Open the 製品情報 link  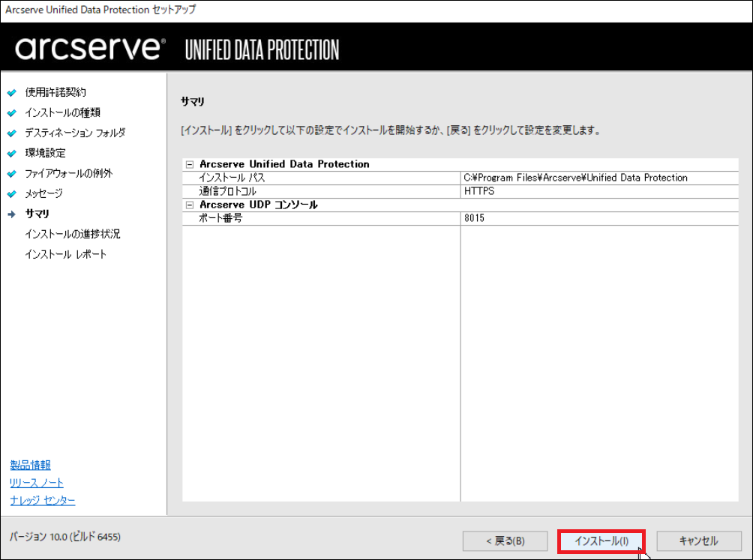click(x=30, y=466)
